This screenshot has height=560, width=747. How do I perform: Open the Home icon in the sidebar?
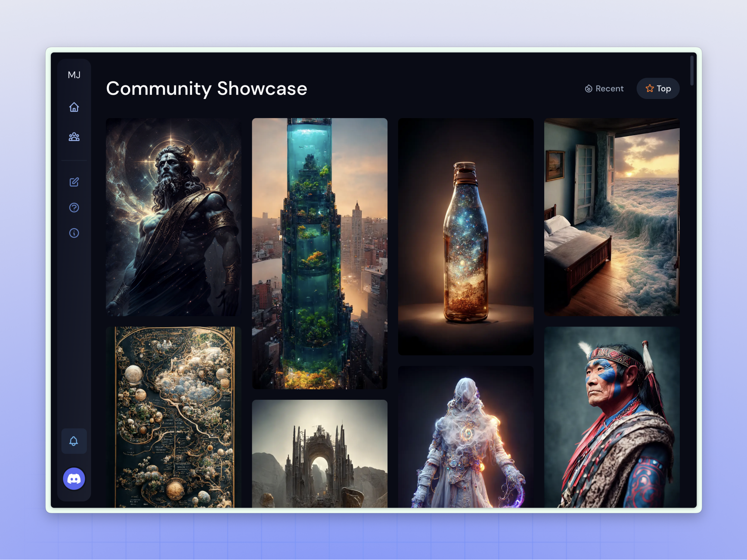(74, 107)
